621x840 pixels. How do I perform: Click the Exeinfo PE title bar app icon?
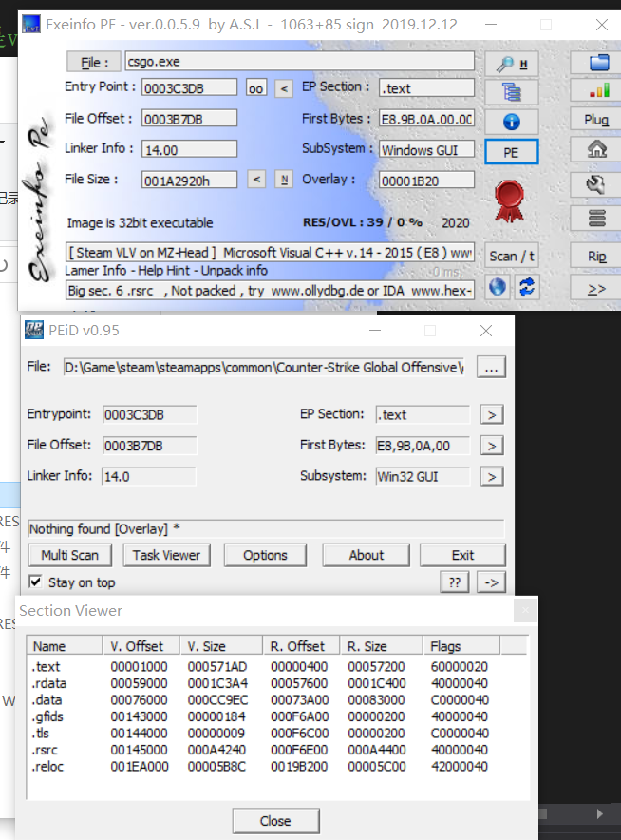coord(31,24)
